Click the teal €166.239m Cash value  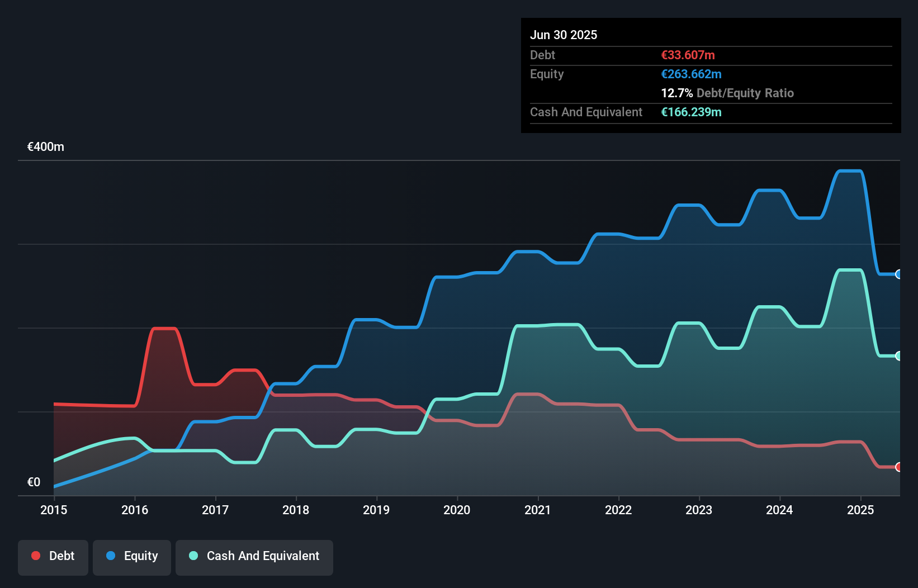(x=691, y=112)
